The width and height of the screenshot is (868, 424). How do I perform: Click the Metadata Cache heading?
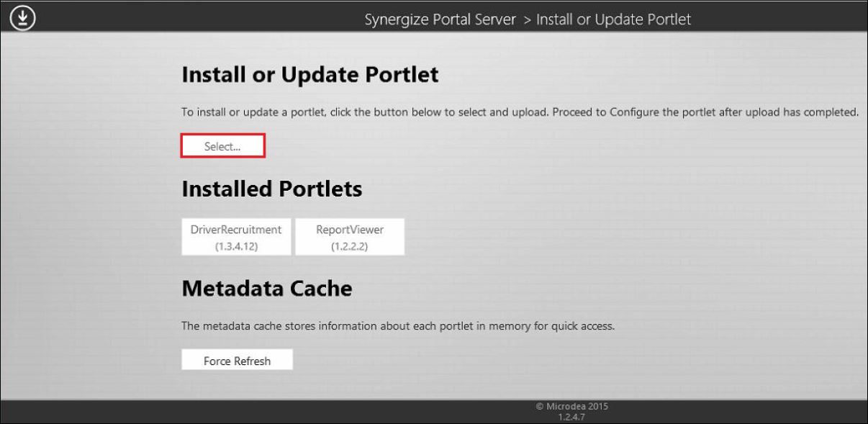coord(267,289)
